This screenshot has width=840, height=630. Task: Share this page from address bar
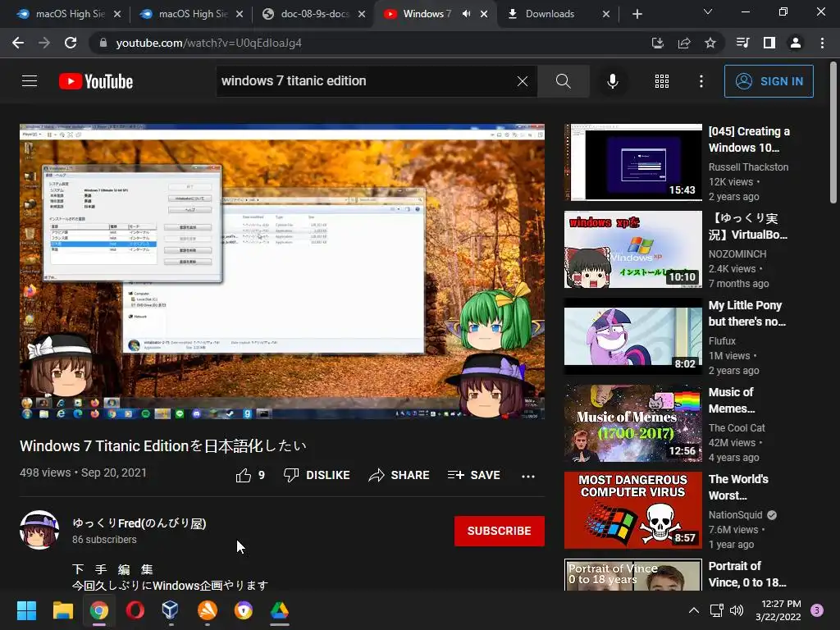[684, 43]
